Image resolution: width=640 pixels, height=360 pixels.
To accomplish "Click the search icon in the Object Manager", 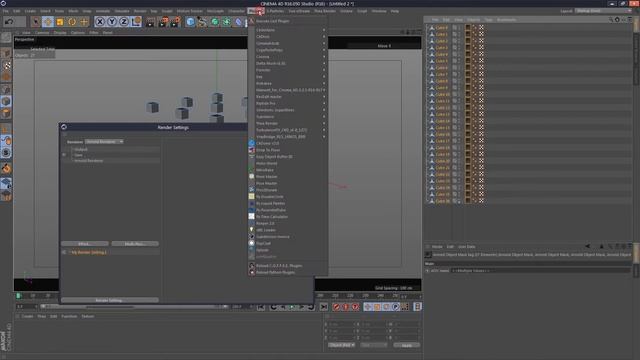I will coord(611,20).
